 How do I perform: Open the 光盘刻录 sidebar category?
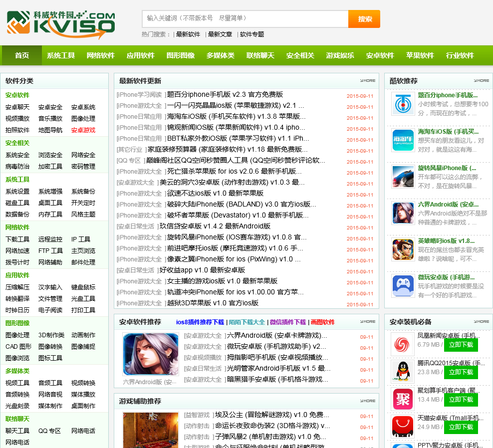click(x=17, y=406)
